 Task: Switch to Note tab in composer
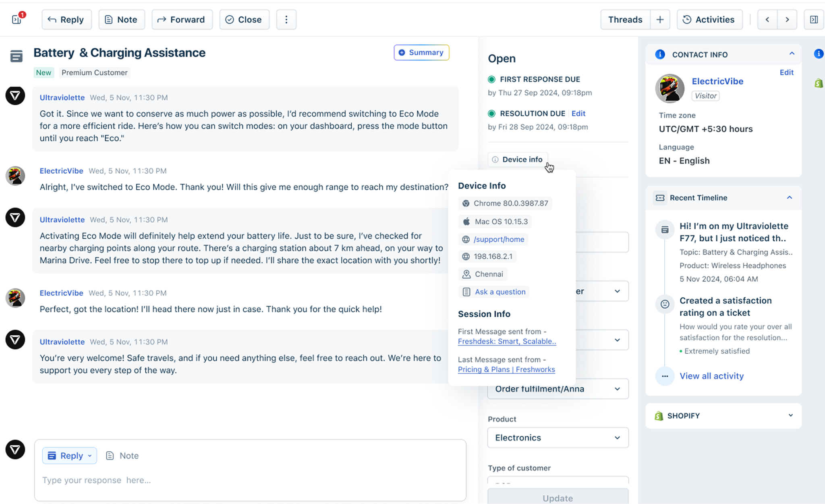[x=122, y=456]
